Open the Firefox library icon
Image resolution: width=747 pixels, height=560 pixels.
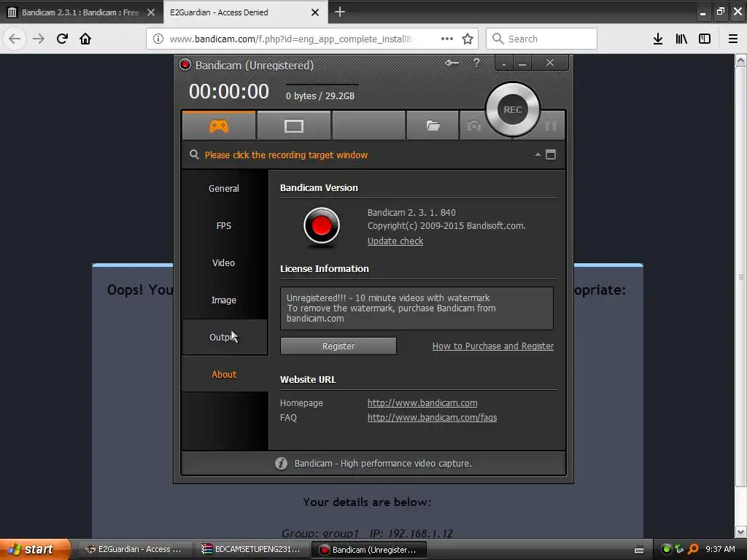point(681,39)
